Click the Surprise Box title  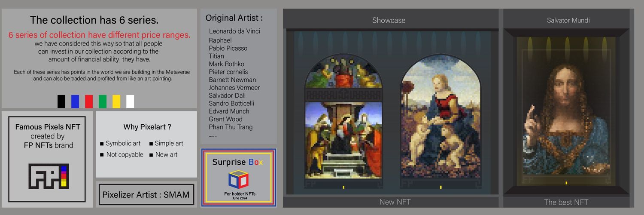click(x=237, y=162)
